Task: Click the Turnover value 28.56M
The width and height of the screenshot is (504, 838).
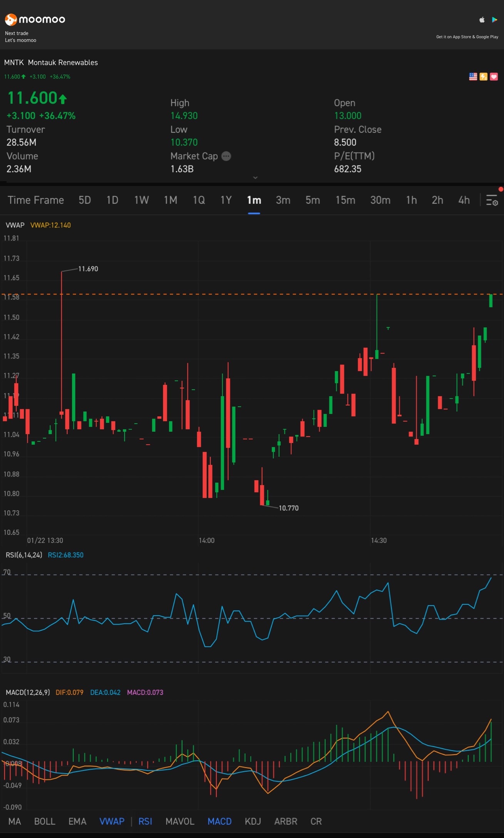Action: point(22,142)
